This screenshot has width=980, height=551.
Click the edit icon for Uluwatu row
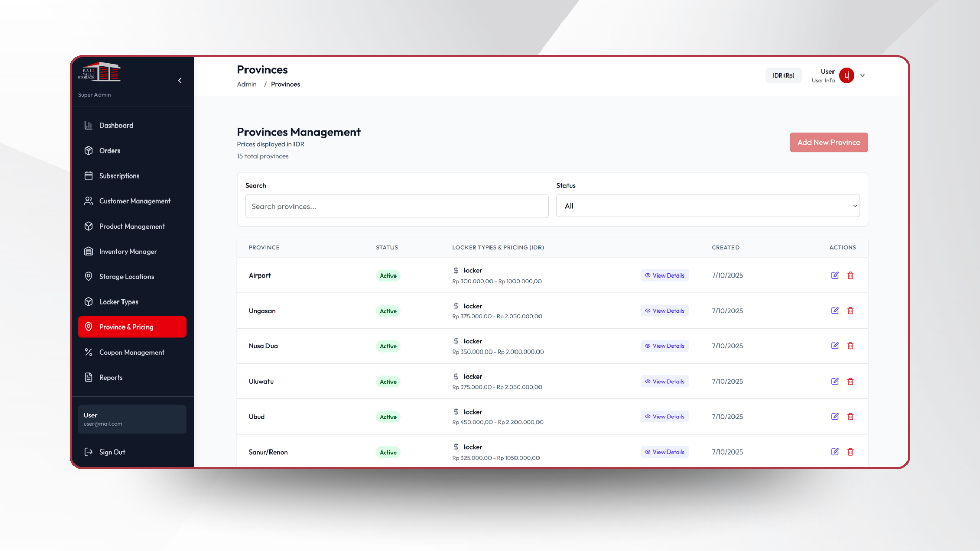point(835,381)
